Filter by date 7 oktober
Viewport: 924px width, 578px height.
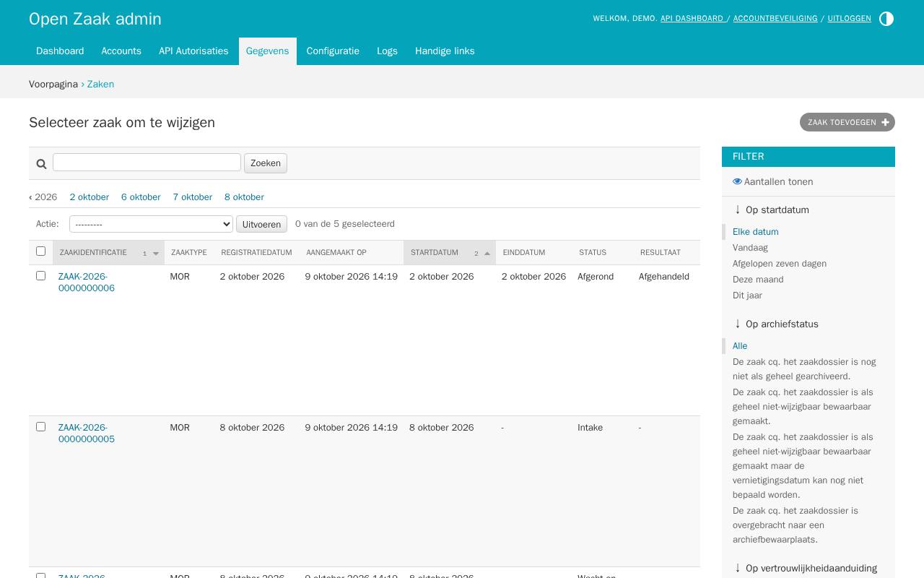(x=193, y=197)
